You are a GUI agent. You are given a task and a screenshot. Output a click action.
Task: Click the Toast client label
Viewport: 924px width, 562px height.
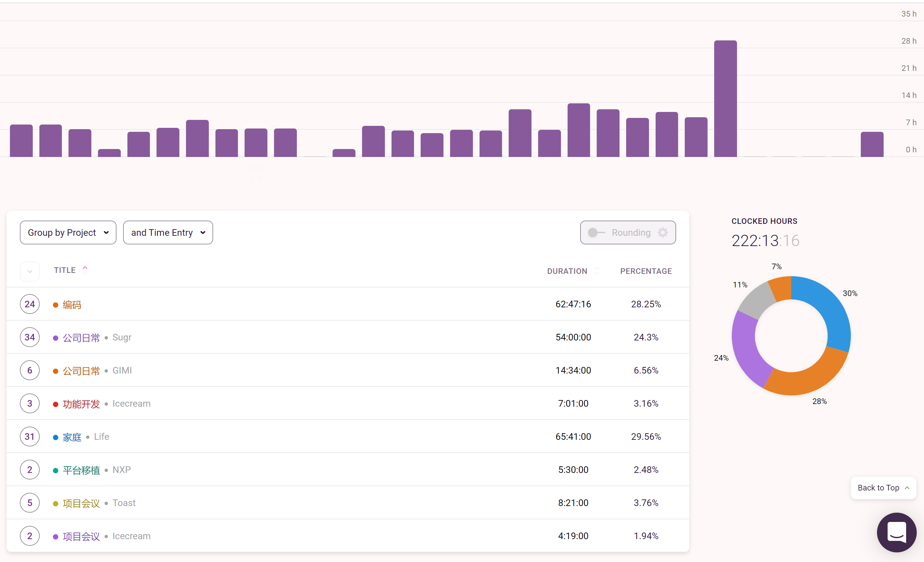pos(124,503)
